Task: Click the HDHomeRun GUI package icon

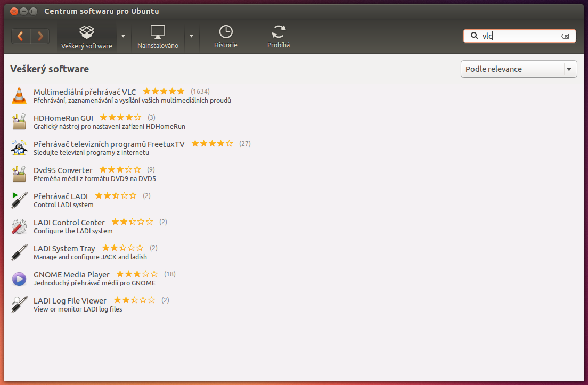Action: pyautogui.click(x=19, y=122)
